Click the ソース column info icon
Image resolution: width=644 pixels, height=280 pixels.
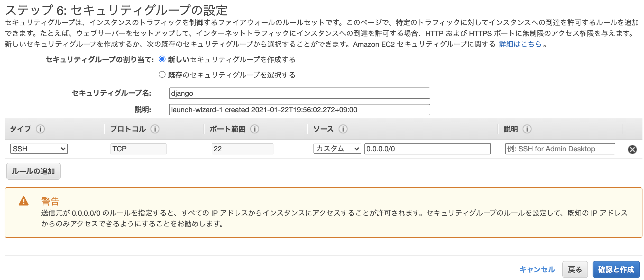[343, 129]
